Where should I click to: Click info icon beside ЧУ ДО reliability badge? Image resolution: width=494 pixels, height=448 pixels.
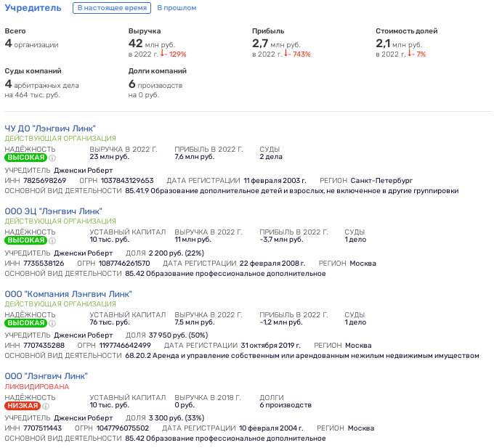[52, 158]
